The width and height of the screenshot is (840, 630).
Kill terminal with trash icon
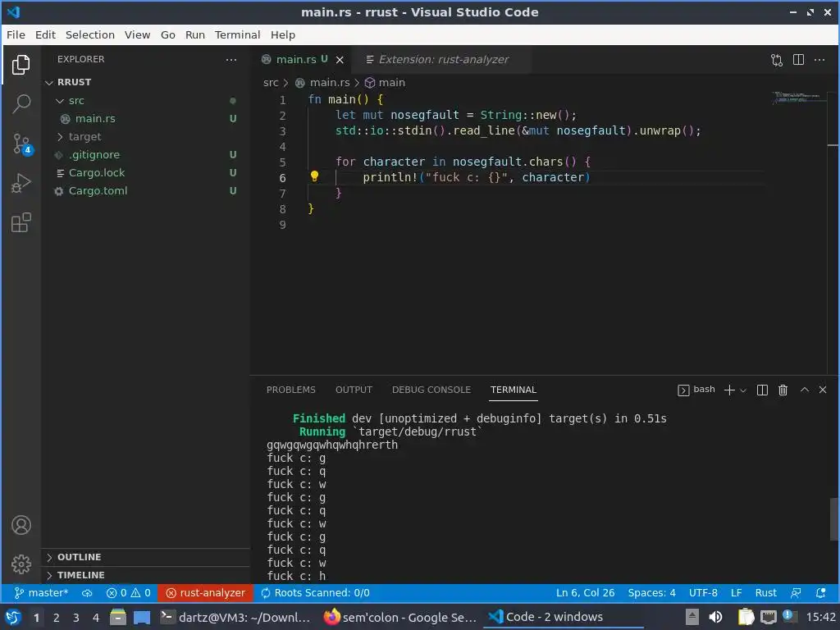(783, 390)
